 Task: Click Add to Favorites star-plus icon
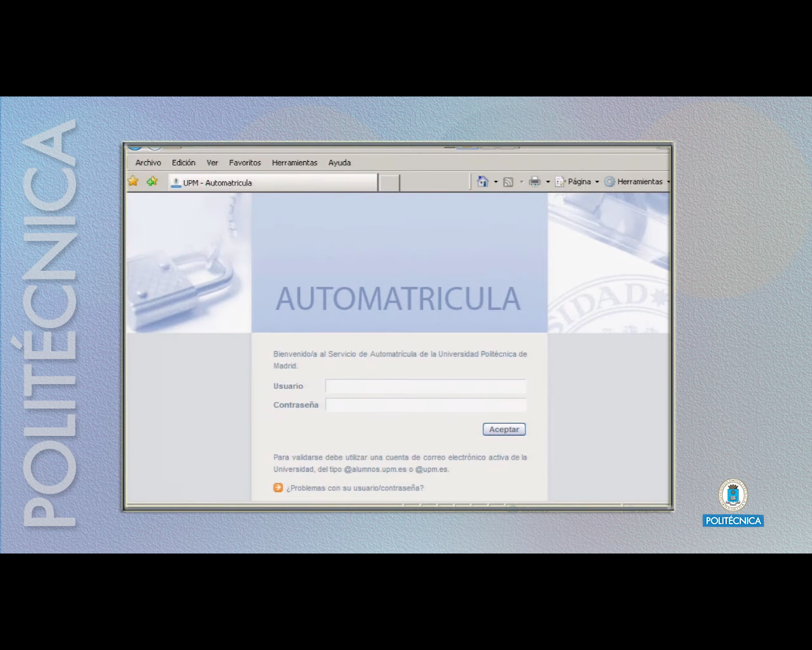pyautogui.click(x=152, y=182)
